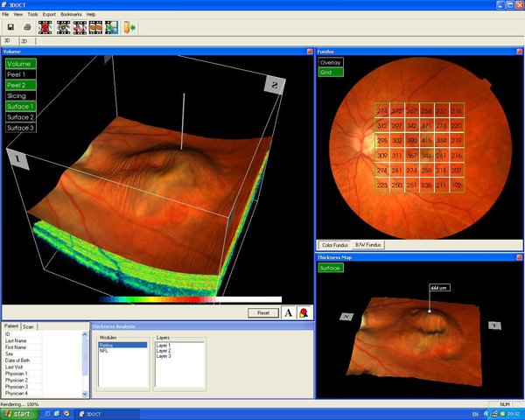Enable Slicing mode
The width and height of the screenshot is (525, 420).
pos(20,95)
